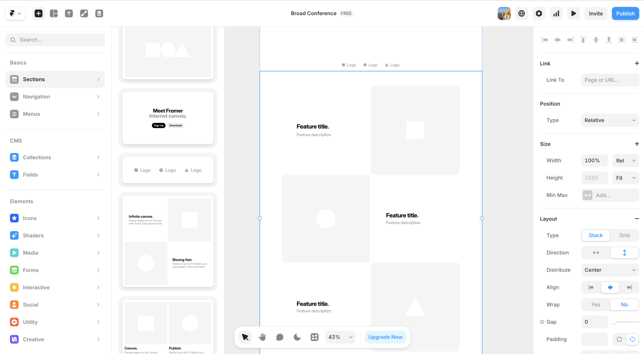This screenshot has height=354, width=644.
Task: Open the analytics bar chart icon
Action: (556, 13)
